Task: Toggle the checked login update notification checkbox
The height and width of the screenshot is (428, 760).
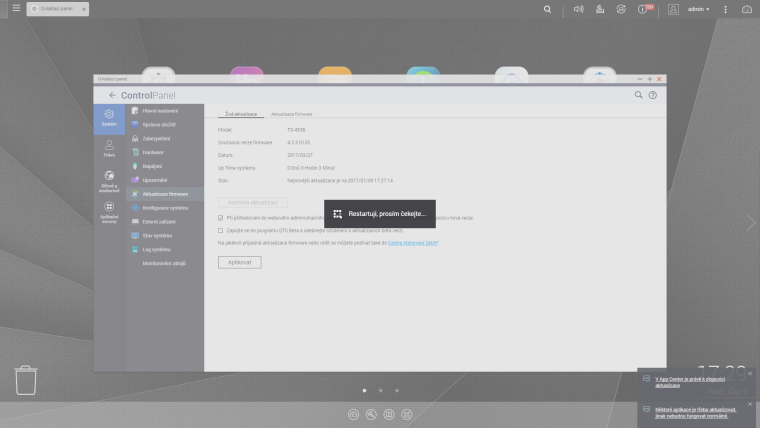Action: (221, 218)
